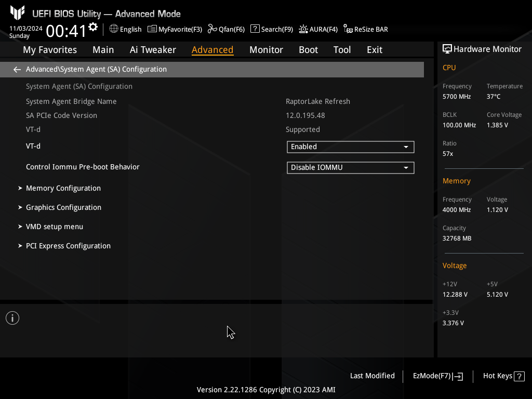Expand PCI Express Configuration submenu
This screenshot has width=532, height=399.
point(68,246)
